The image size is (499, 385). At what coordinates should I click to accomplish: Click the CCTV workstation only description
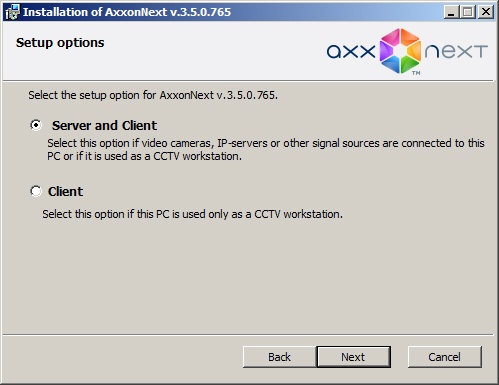tap(192, 214)
